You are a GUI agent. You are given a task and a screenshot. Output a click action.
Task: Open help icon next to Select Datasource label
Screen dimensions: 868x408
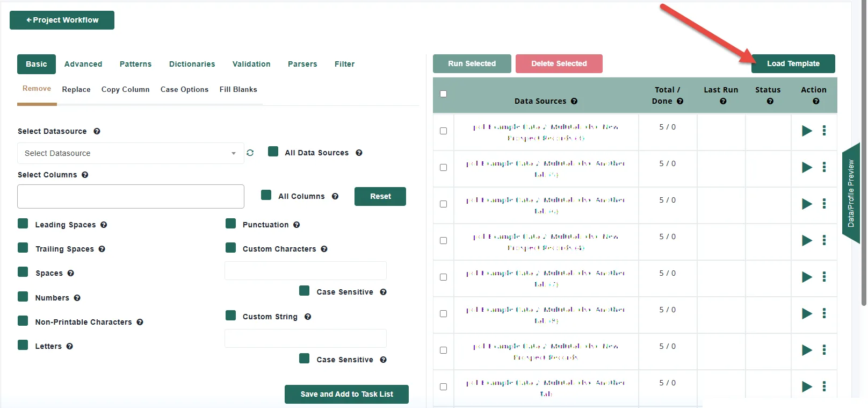click(x=97, y=131)
